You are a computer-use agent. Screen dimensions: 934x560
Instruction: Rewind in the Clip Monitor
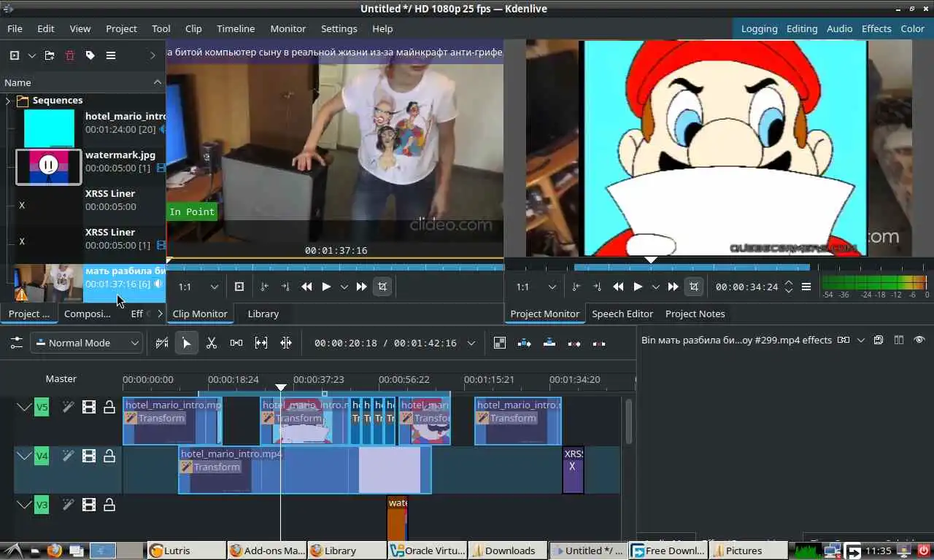307,287
